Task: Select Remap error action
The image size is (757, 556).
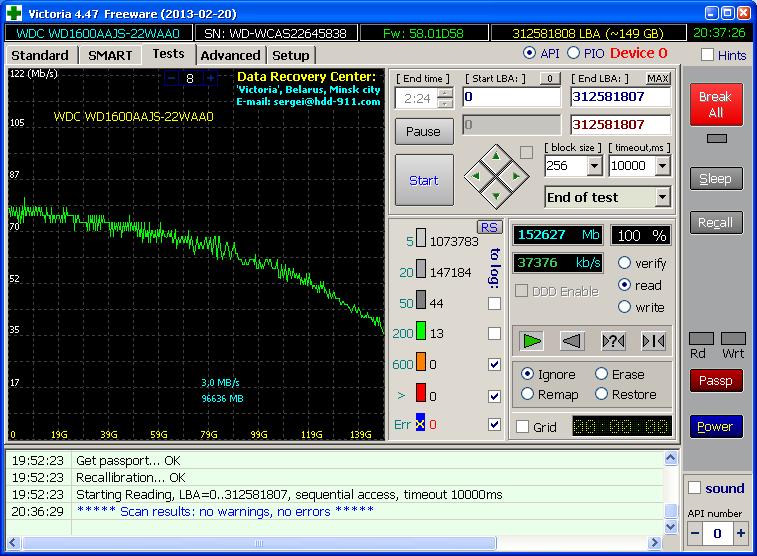Action: [527, 394]
